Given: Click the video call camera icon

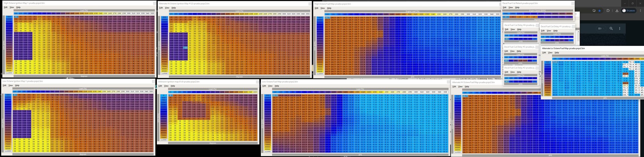Looking at the screenshot, I should (x=600, y=29).
